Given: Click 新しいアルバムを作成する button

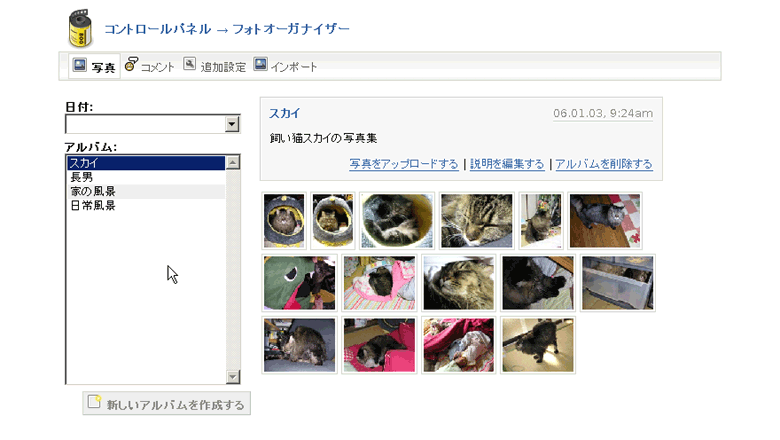Looking at the screenshot, I should (167, 403).
